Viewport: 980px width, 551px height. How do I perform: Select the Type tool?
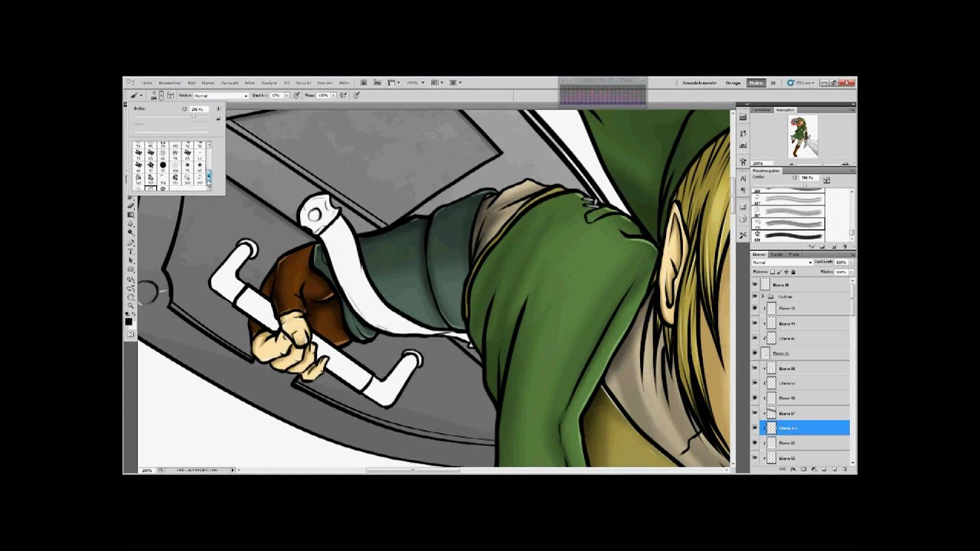coord(131,252)
